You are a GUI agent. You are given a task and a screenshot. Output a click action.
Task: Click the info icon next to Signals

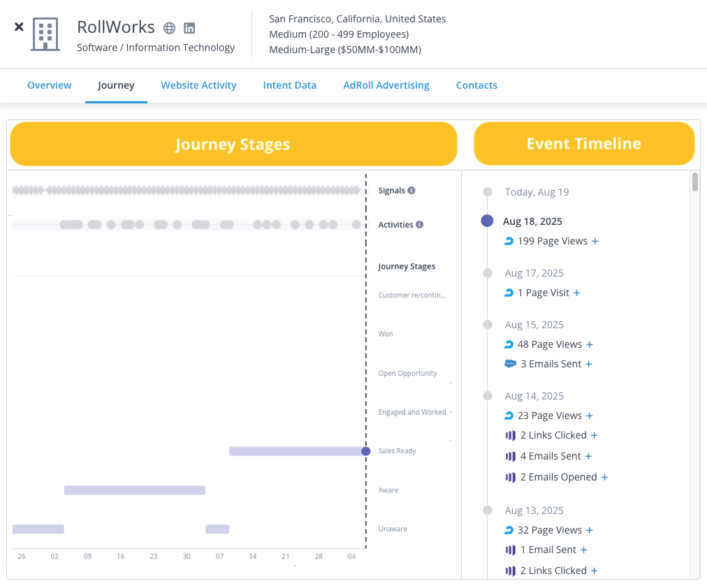point(411,190)
